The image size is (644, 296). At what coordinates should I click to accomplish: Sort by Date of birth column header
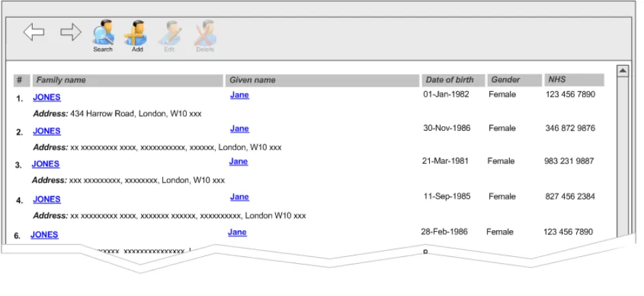click(452, 80)
